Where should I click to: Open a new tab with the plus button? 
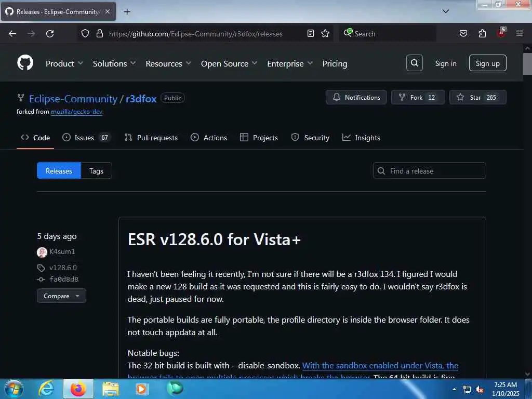coord(127,11)
